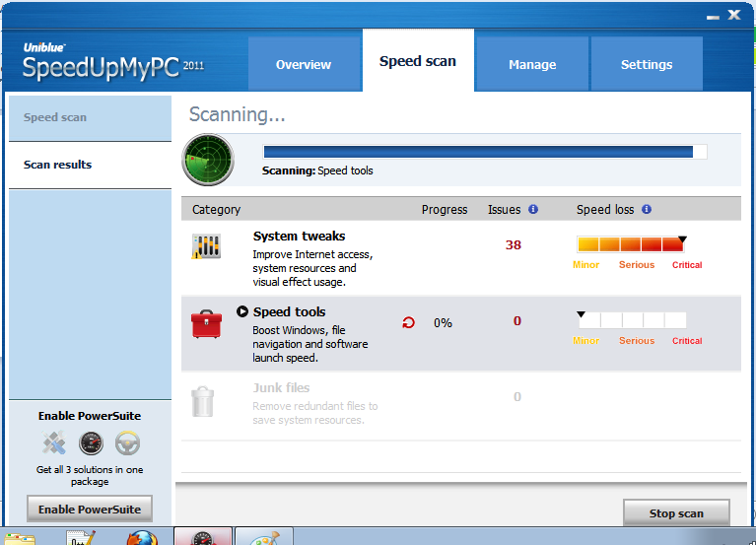
Task: Click the Junk files issues count 0
Action: click(517, 396)
